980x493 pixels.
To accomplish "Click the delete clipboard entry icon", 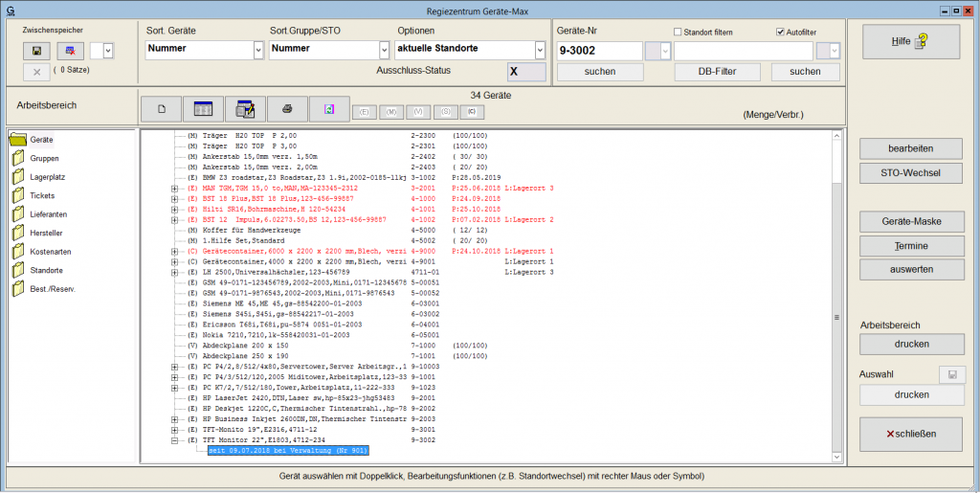I will tap(70, 50).
